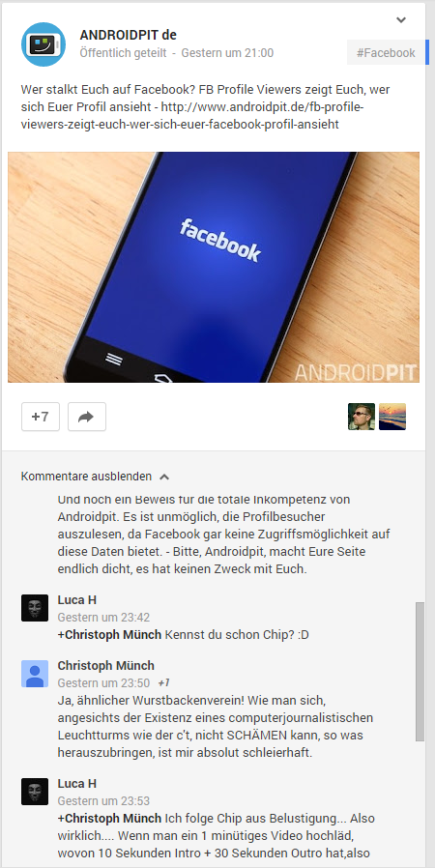Image resolution: width=435 pixels, height=868 pixels.
Task: Open post options chevron at top right
Action: point(401,20)
